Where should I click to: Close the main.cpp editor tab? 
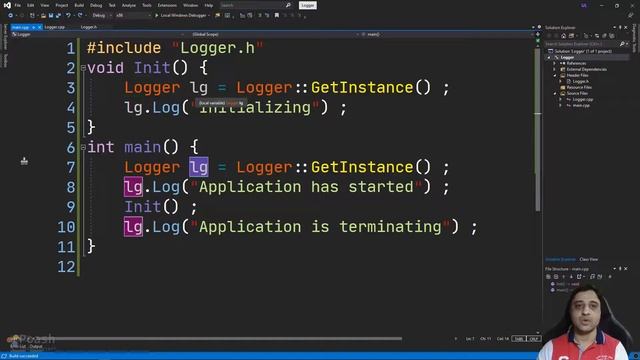pyautogui.click(x=40, y=27)
